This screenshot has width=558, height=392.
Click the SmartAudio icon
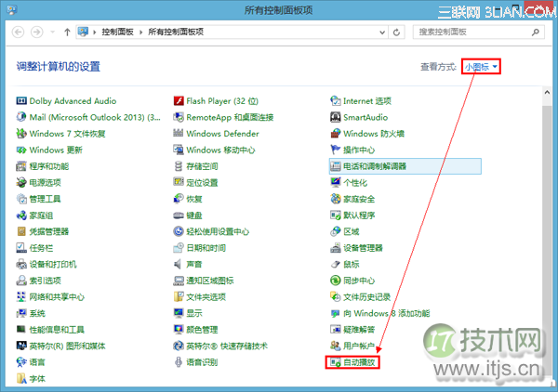point(335,117)
